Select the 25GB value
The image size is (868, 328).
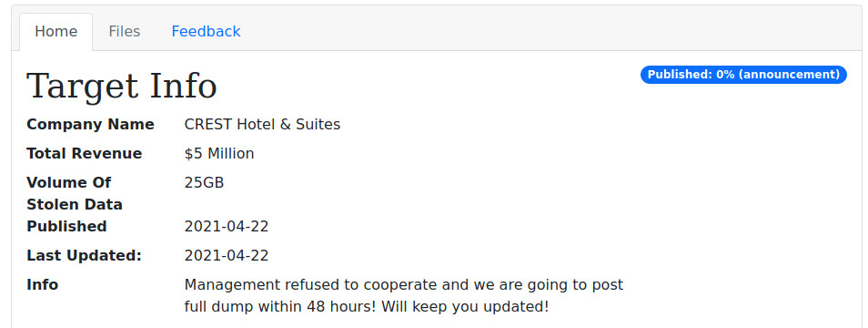pyautogui.click(x=205, y=182)
